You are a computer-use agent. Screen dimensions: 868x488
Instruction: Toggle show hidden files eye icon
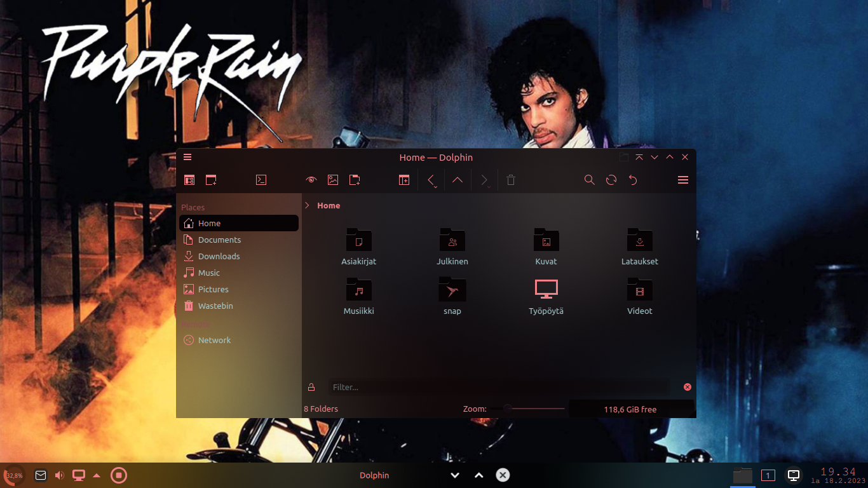tap(311, 180)
